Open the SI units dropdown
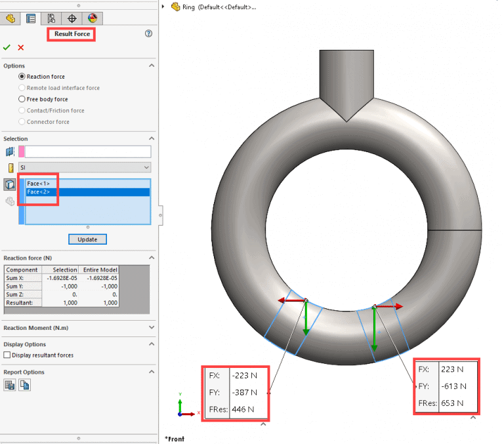This screenshot has height=444, width=504. point(85,167)
